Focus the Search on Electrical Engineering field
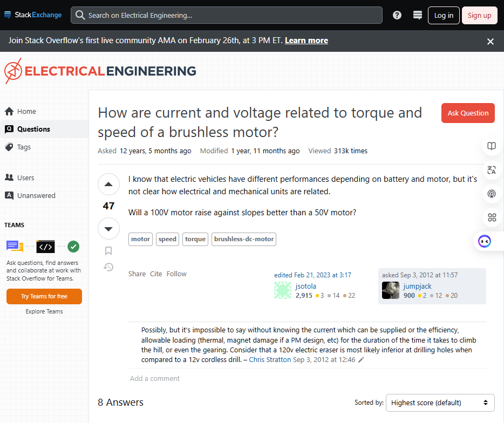 pos(227,15)
